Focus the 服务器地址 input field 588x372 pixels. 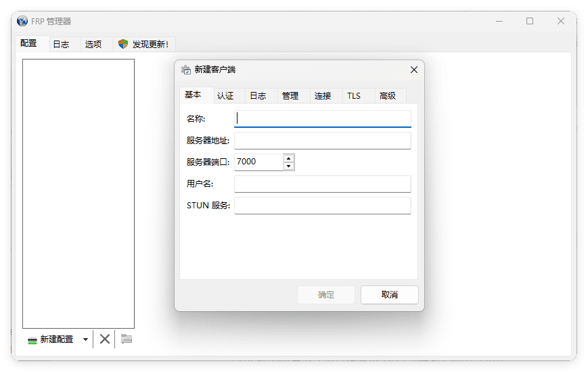tap(323, 141)
